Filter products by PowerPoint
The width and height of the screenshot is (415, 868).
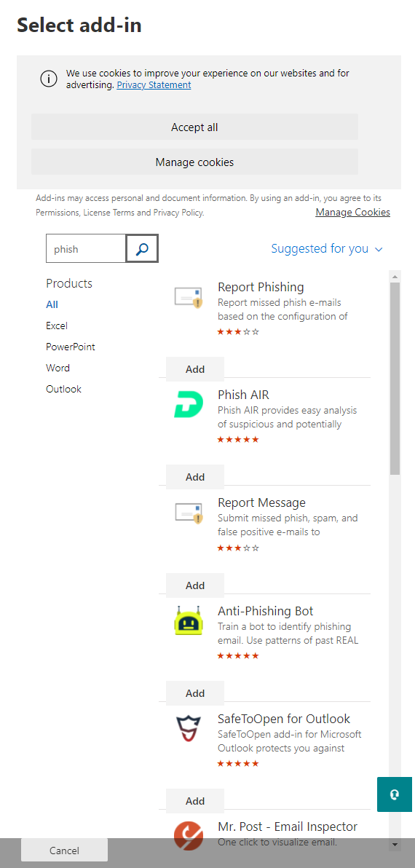pyautogui.click(x=71, y=347)
